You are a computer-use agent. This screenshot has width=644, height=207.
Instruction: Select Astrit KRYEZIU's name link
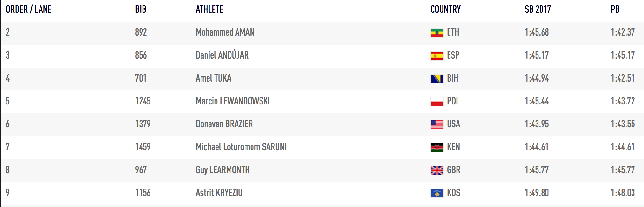pos(219,193)
